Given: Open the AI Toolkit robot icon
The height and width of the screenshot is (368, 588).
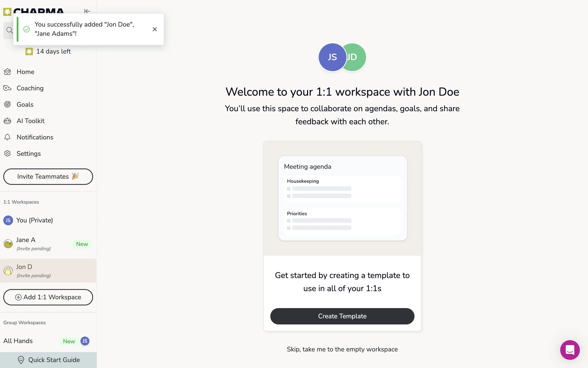Looking at the screenshot, I should coord(7,121).
